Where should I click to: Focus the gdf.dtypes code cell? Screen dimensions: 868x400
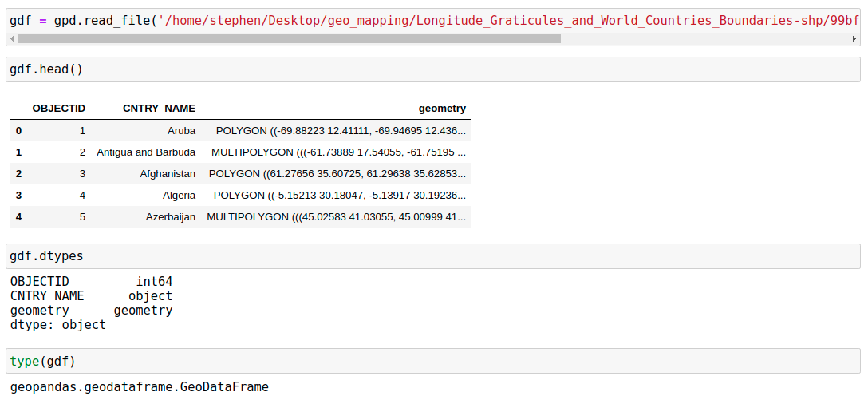click(x=431, y=256)
